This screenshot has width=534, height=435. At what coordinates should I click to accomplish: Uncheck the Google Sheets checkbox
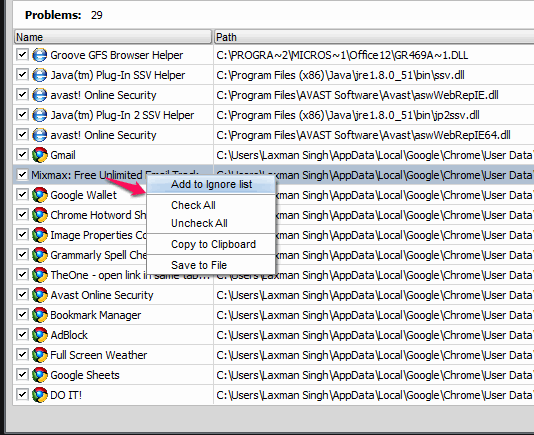coord(22,375)
